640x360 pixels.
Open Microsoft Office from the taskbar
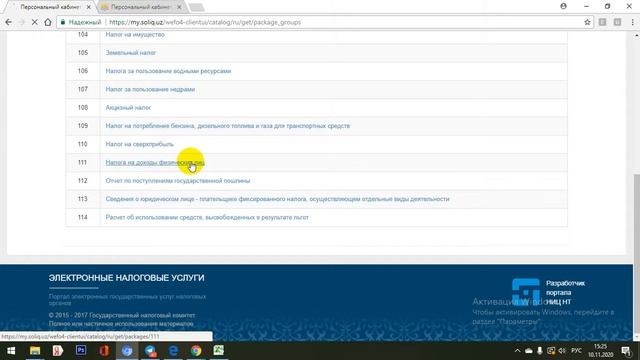[x=104, y=351]
